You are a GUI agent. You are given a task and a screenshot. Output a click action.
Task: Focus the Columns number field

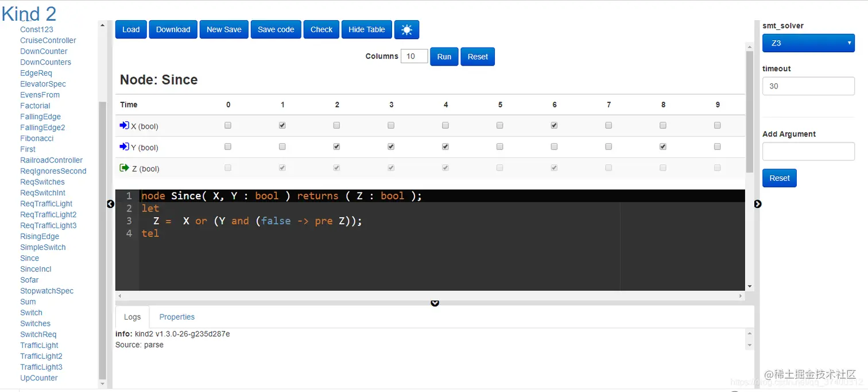click(414, 56)
